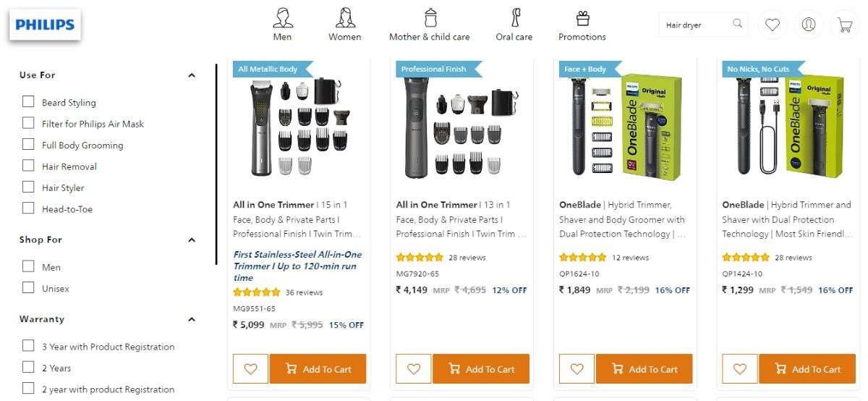Click the Philips logo
Screen dimensions: 868x401
click(x=45, y=25)
